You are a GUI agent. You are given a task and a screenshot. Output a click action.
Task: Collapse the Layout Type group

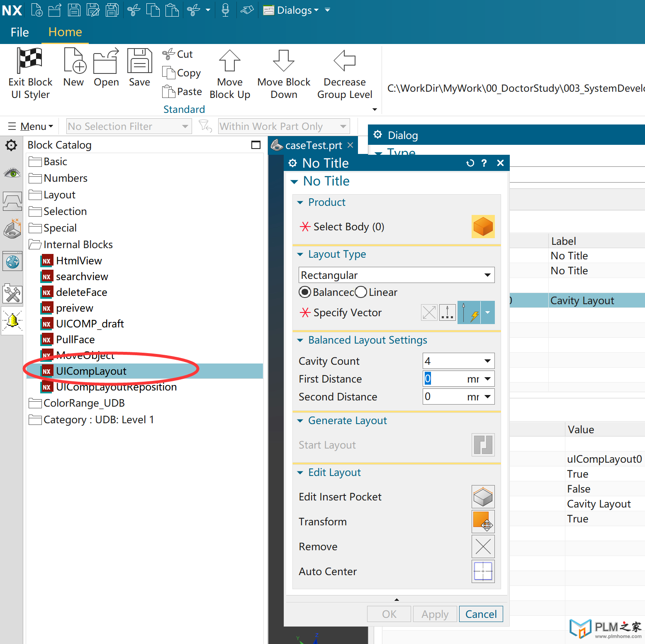coord(300,254)
